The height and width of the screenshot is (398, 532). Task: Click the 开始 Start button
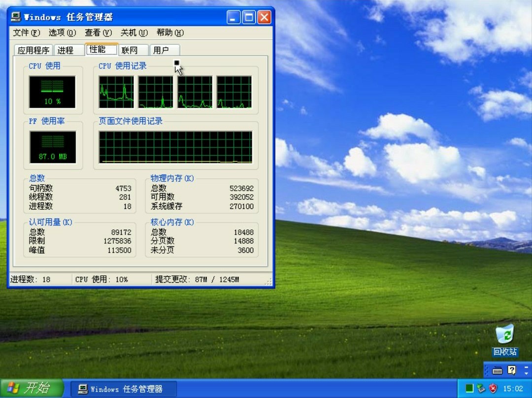32,388
